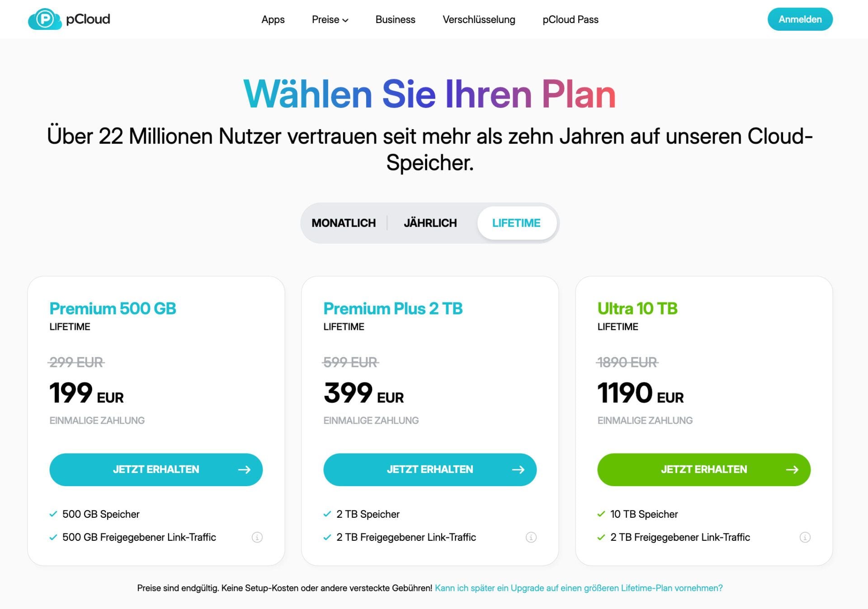
Task: Select the LIFETIME billing option
Action: coord(517,222)
